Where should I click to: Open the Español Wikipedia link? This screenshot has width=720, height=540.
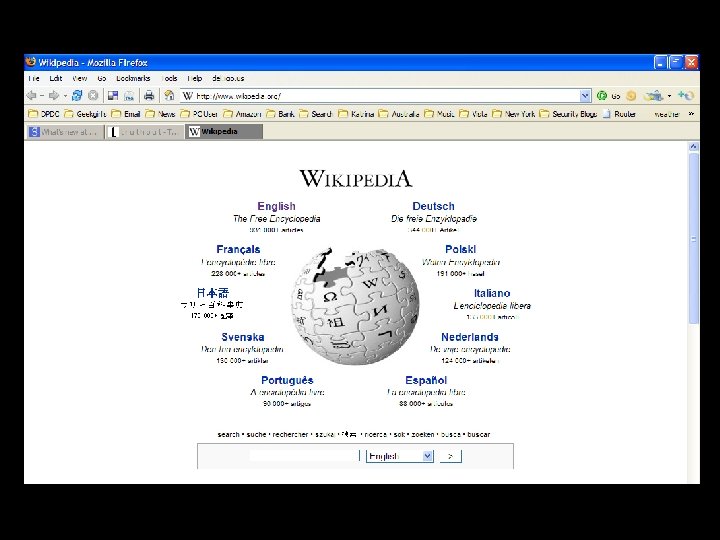point(426,380)
